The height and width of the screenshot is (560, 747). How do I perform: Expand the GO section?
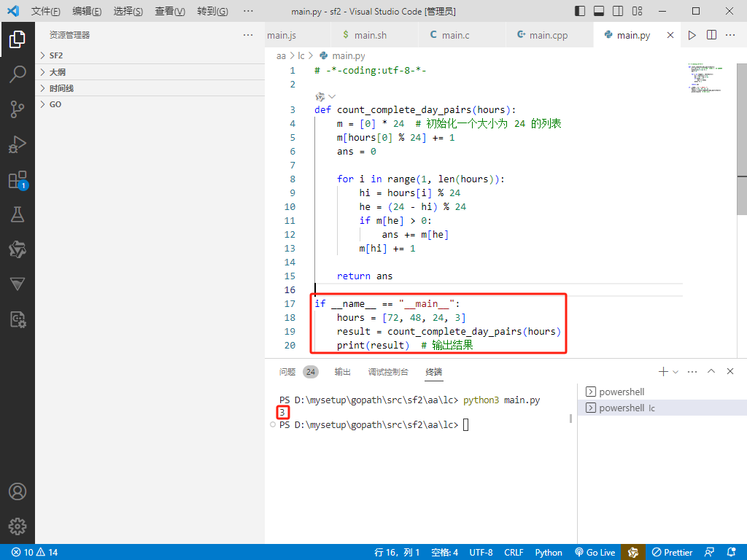pos(150,104)
